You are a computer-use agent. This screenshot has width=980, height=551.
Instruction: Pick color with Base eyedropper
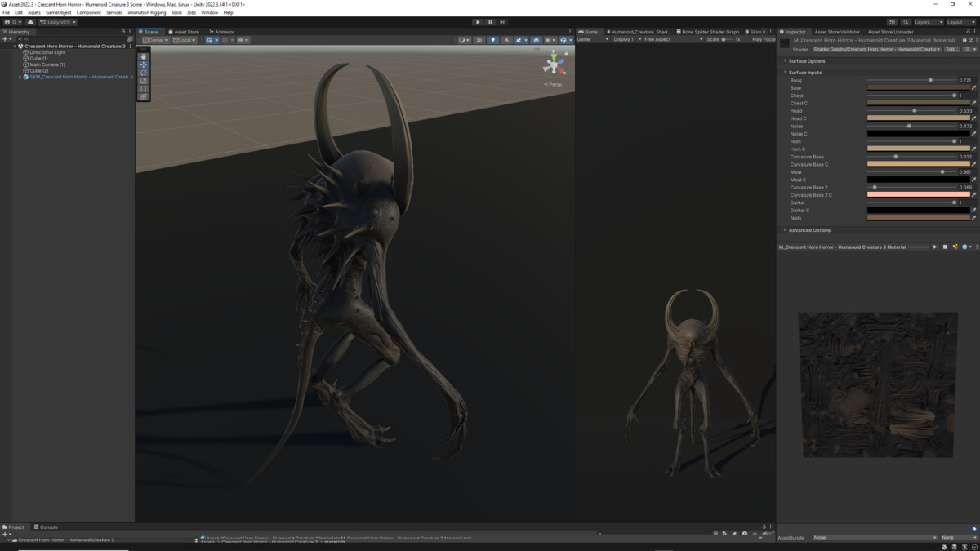[x=974, y=88]
